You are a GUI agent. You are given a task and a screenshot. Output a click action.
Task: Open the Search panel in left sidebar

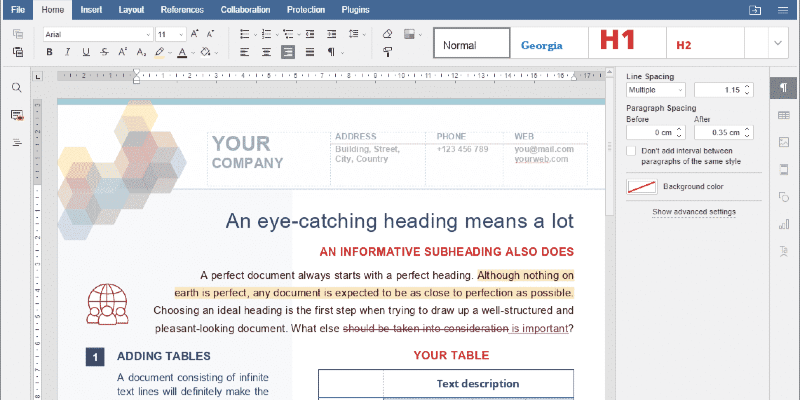pos(17,88)
